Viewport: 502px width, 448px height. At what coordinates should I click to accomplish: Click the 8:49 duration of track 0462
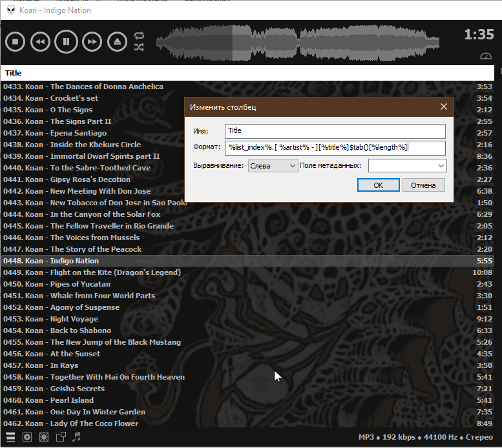click(x=485, y=423)
